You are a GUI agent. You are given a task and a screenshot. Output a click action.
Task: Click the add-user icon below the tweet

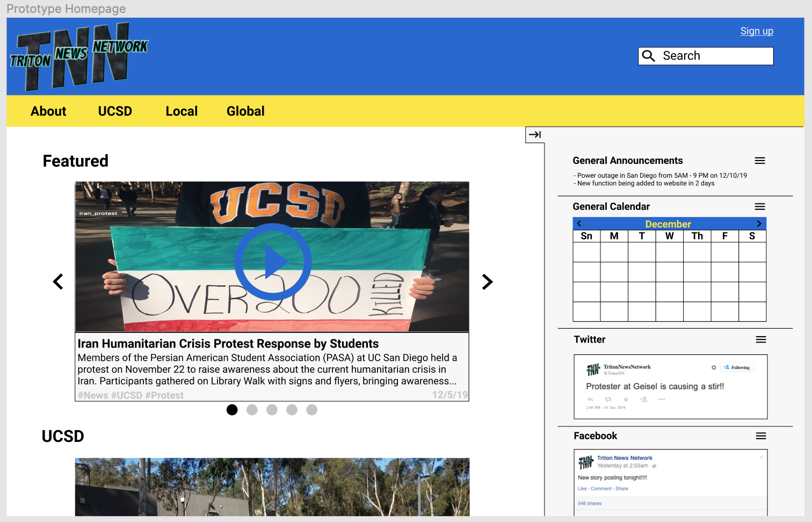[x=644, y=399]
